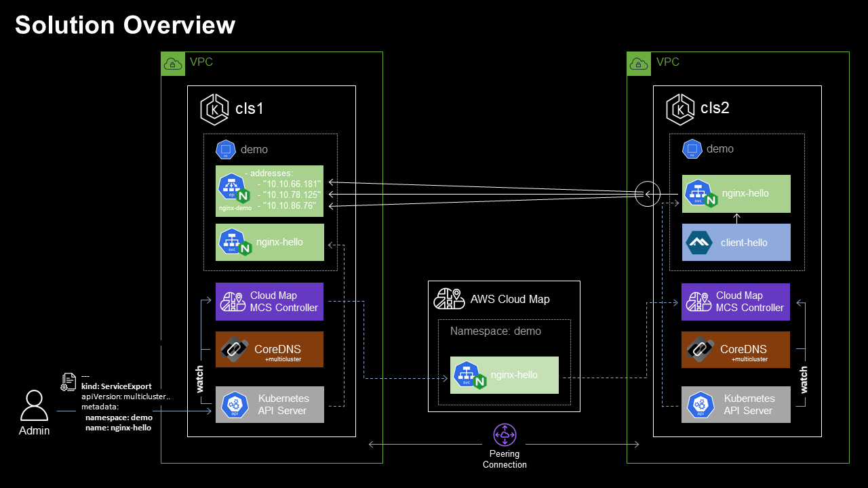Screen dimensions: 868x488
Task: Click the left VPC cloud lock icon
Action: pyautogui.click(x=173, y=64)
